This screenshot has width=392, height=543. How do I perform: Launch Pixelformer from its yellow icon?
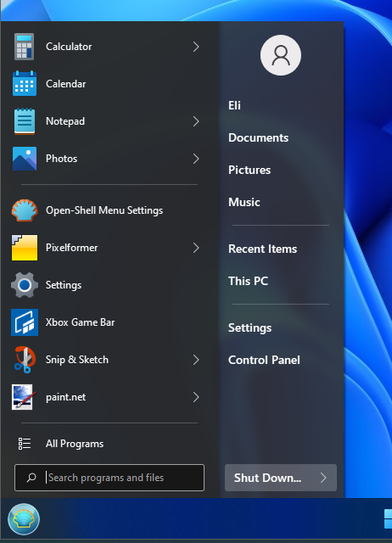[25, 248]
